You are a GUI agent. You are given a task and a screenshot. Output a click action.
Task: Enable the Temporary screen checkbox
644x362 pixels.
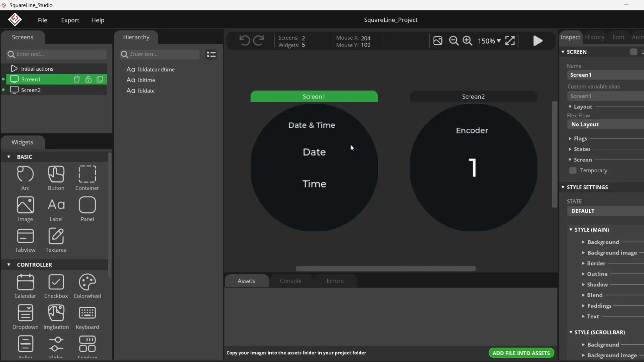click(x=573, y=171)
